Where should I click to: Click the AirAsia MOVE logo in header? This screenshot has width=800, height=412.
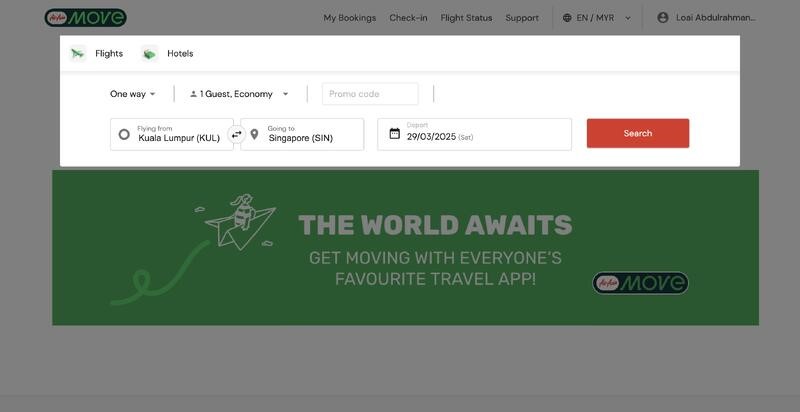(86, 18)
